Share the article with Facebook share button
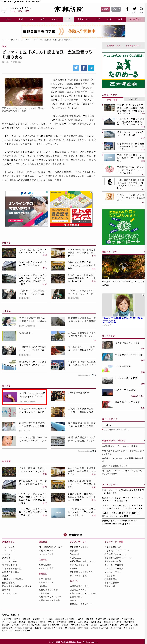This screenshot has height=644, width=147. (84, 68)
